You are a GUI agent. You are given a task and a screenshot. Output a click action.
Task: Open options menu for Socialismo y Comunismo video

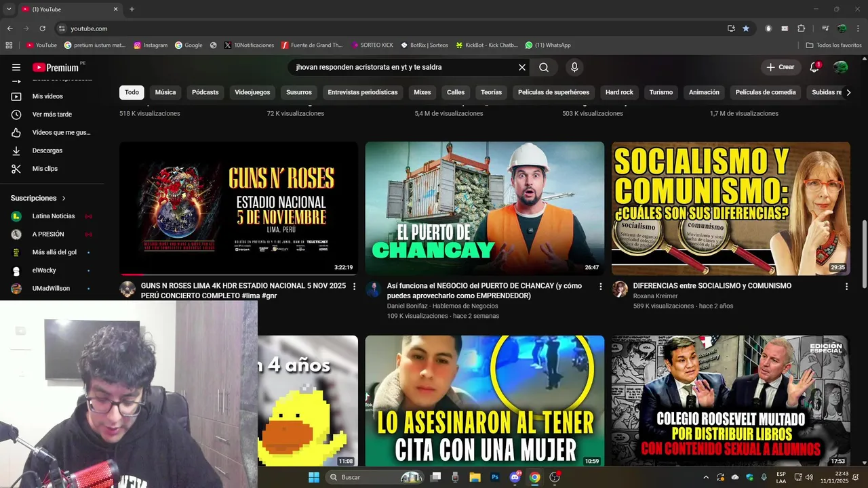coord(846,287)
